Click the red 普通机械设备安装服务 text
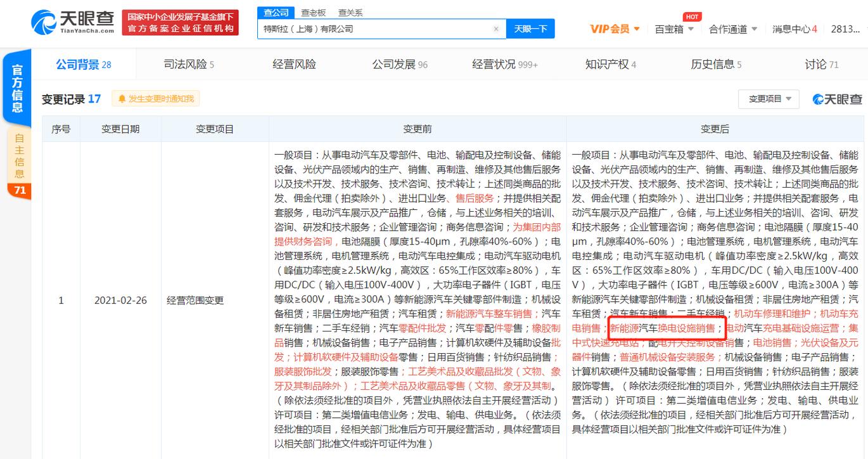The height and width of the screenshot is (459, 868). click(x=667, y=358)
